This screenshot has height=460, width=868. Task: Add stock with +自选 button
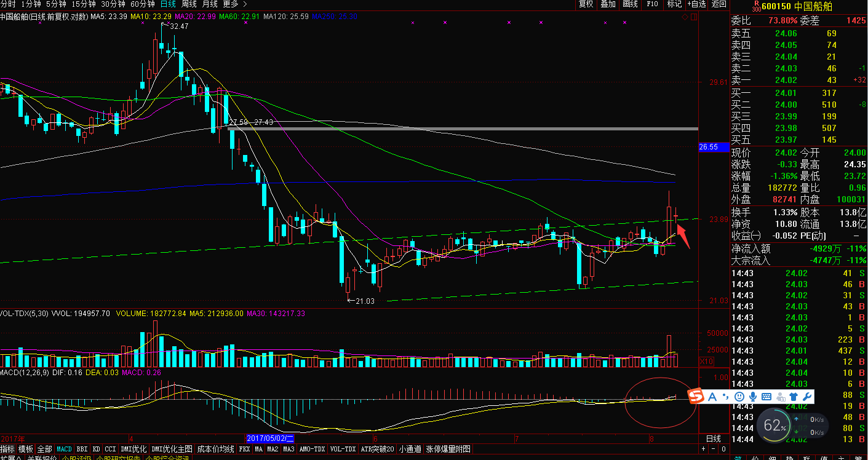pos(696,4)
